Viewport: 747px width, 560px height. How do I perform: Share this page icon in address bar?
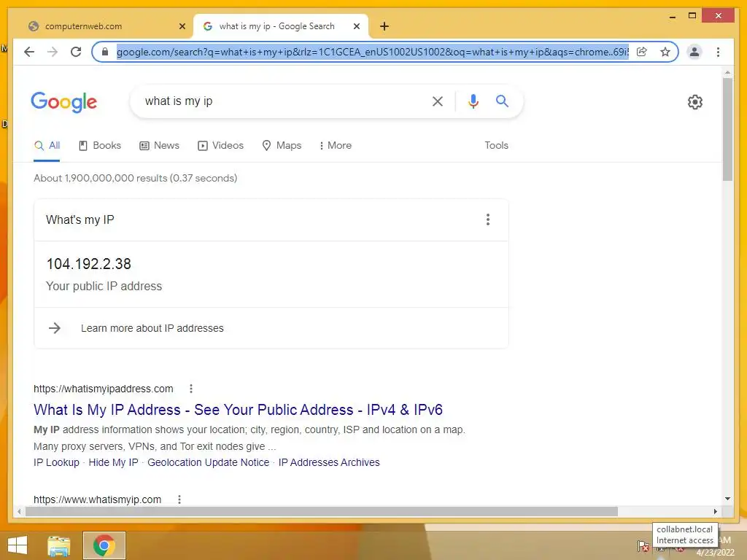point(642,52)
